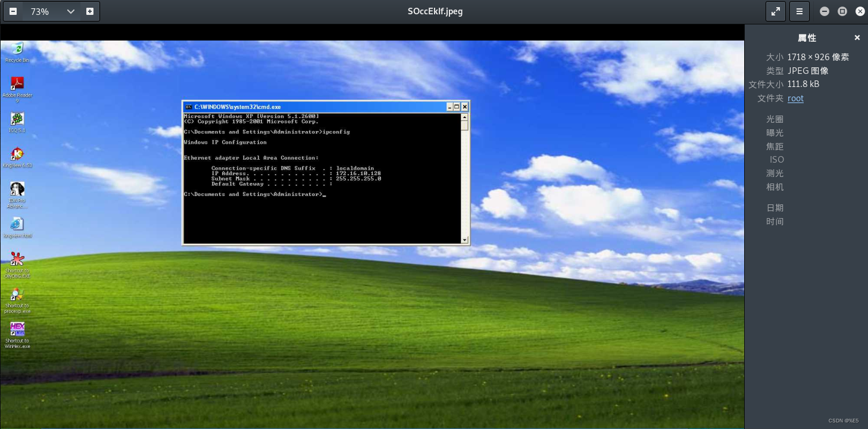Maximize the image viewer window

pos(842,11)
